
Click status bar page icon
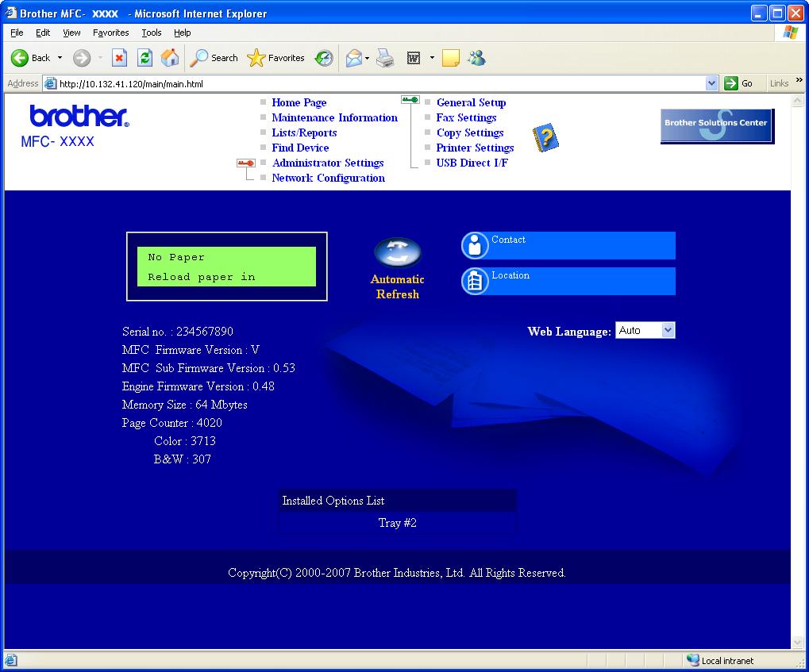(x=11, y=660)
